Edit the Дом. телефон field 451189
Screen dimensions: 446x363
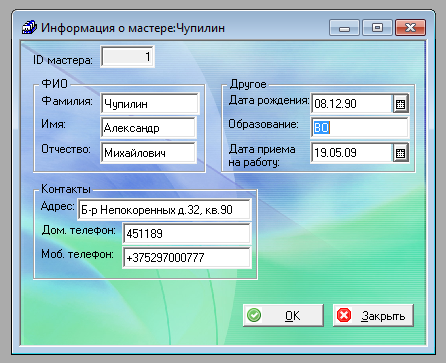click(x=187, y=233)
